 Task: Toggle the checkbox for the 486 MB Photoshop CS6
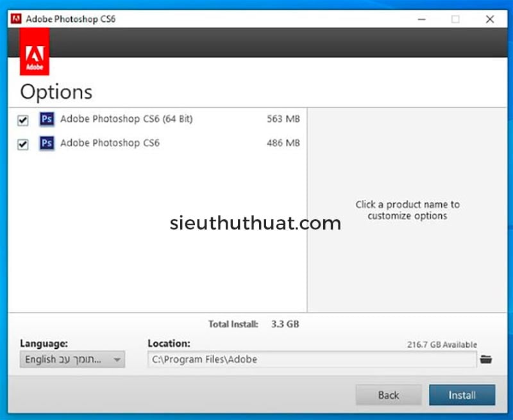coord(23,144)
